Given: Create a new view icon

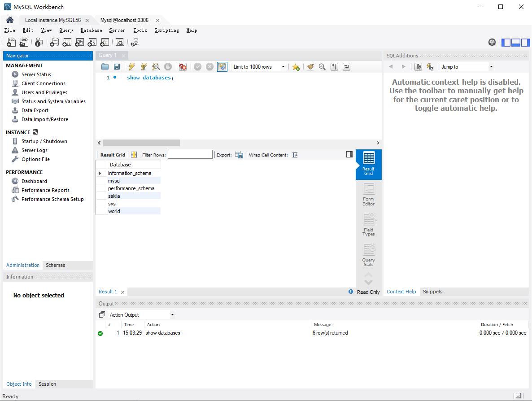Looking at the screenshot, I should (x=79, y=42).
